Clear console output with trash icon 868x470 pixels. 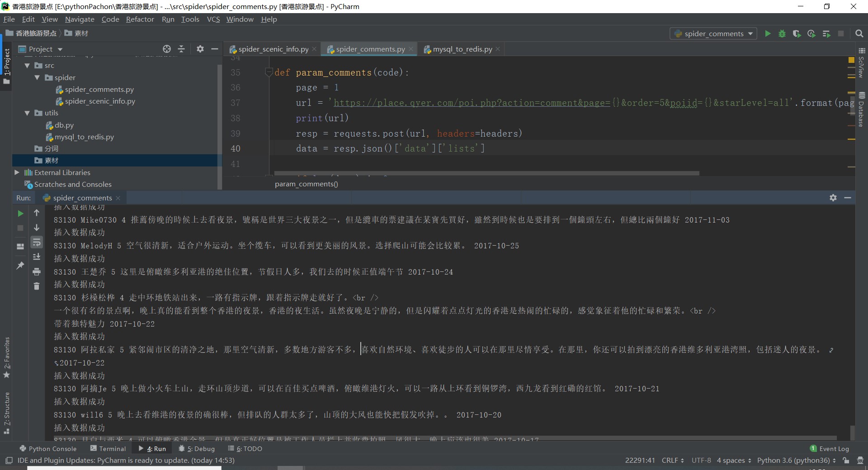tap(37, 286)
